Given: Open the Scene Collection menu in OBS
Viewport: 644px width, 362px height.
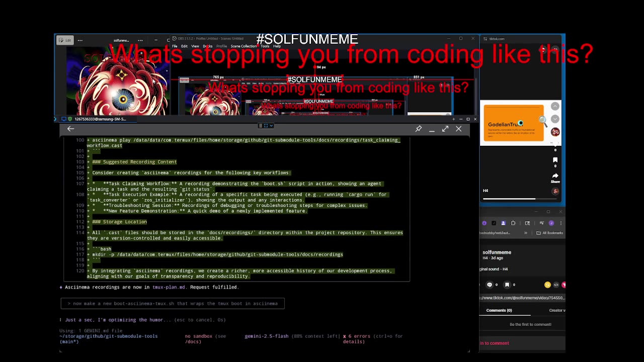Looking at the screenshot, I should 244,46.
